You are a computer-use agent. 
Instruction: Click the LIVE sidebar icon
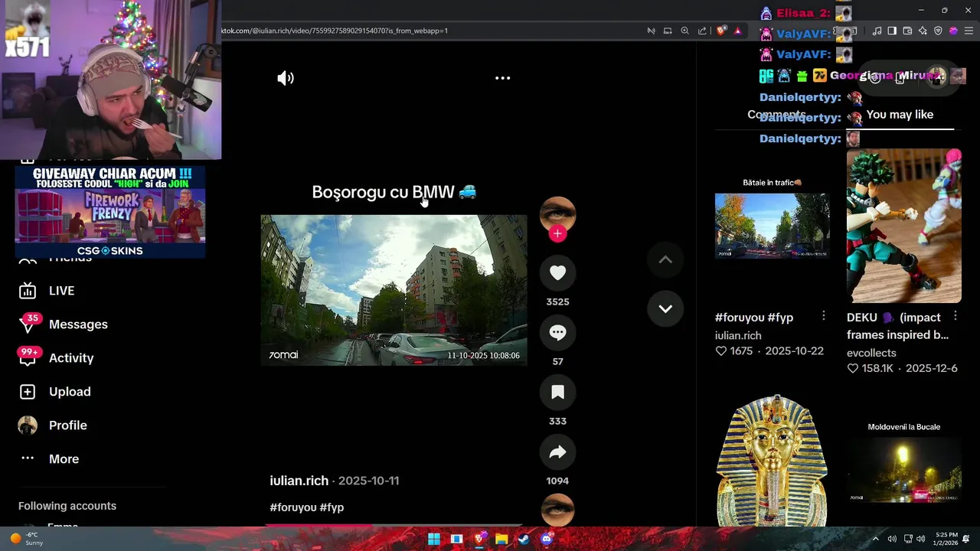28,291
